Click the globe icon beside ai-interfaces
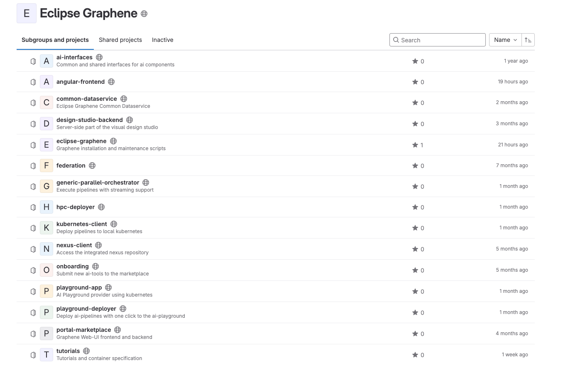 tap(99, 57)
